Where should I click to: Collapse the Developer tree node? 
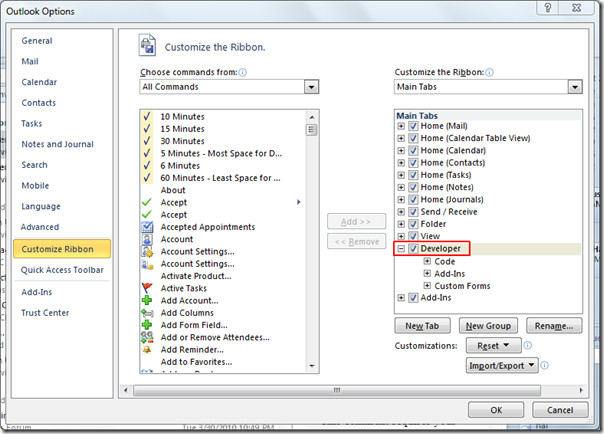coord(401,249)
